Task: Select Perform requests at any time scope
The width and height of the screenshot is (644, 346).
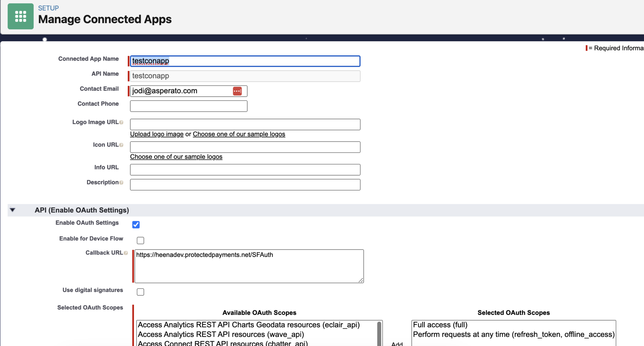Action: click(513, 334)
